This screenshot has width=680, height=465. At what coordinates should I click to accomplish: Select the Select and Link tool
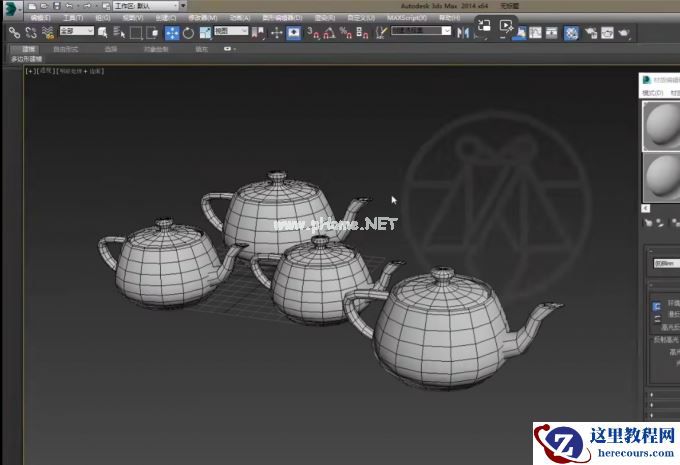tap(15, 32)
